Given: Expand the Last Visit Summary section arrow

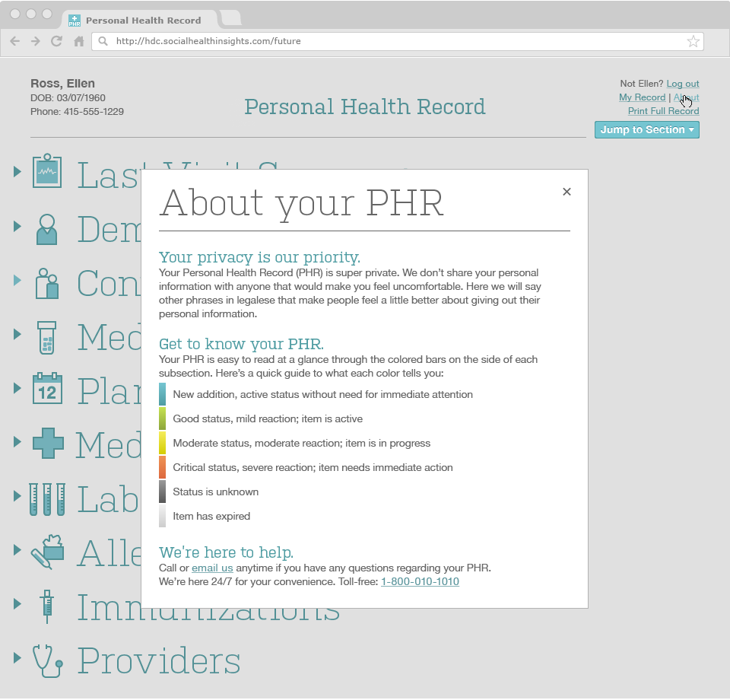Looking at the screenshot, I should 17,171.
